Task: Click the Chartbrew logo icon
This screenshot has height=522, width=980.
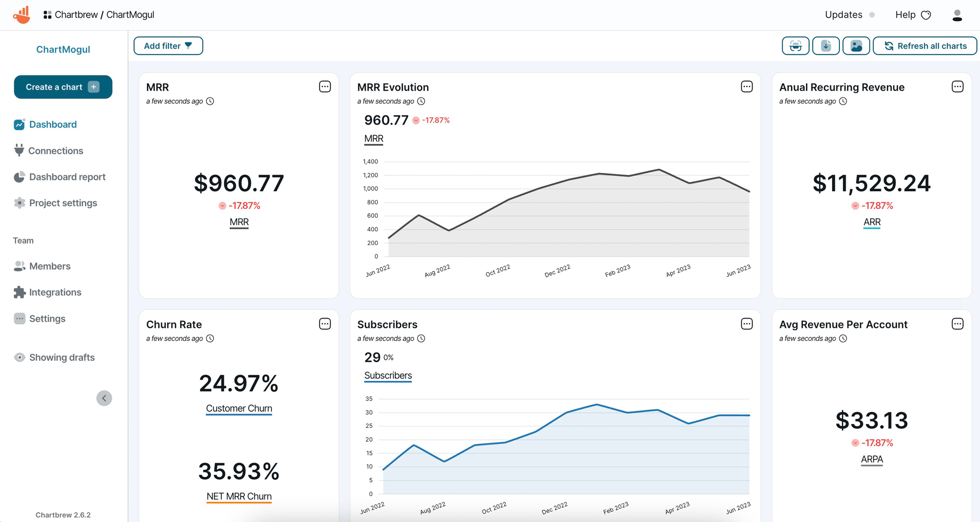Action: (22, 15)
